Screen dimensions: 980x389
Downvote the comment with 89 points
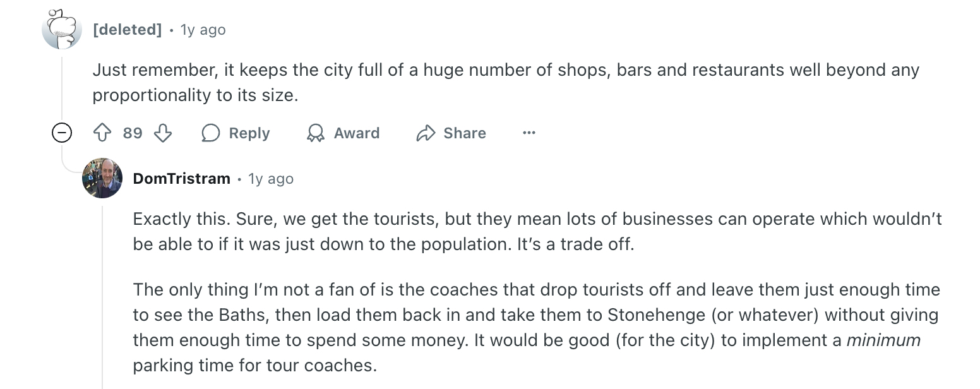pos(163,133)
